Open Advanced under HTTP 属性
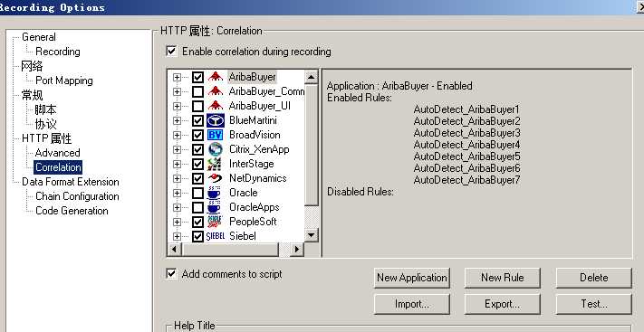Image resolution: width=644 pixels, height=332 pixels. coord(57,153)
